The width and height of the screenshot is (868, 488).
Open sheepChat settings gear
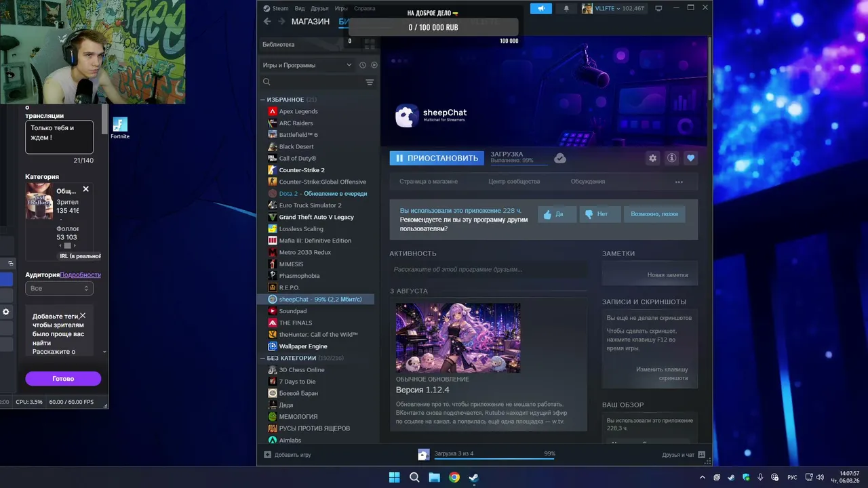coord(652,158)
